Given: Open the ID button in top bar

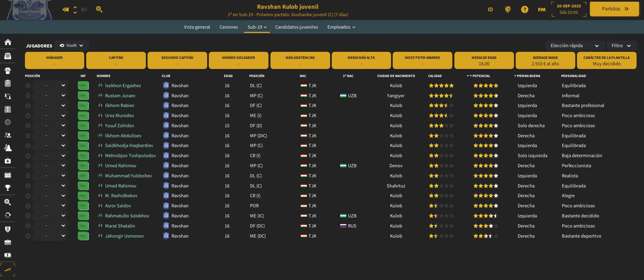Looking at the screenshot, I should point(491,10).
